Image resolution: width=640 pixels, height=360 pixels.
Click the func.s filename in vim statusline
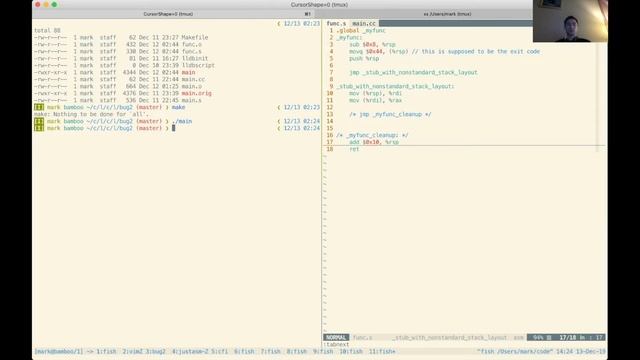[362, 338]
